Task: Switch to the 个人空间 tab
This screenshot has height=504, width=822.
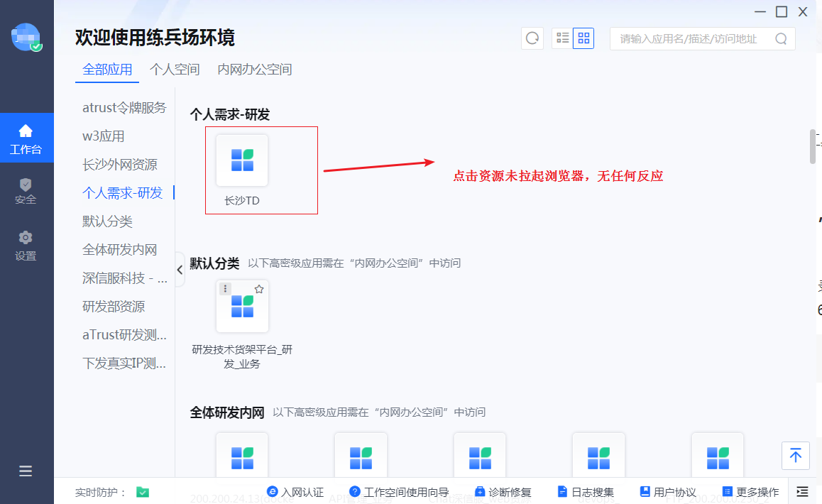Action: point(175,70)
